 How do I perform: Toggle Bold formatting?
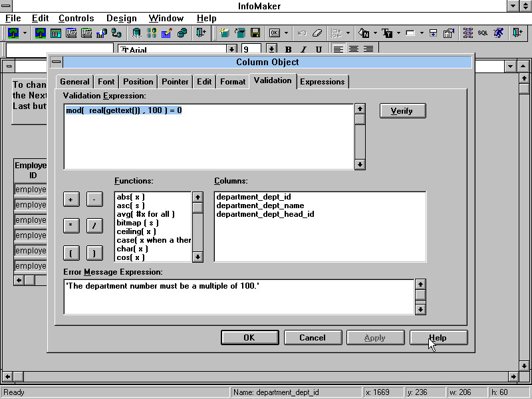(289, 49)
